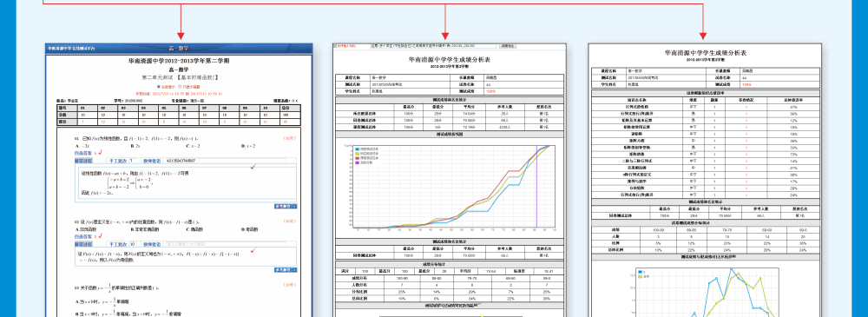Click the blue legend swatch in the score line chart
The width and height of the screenshot is (868, 317).
point(358,149)
